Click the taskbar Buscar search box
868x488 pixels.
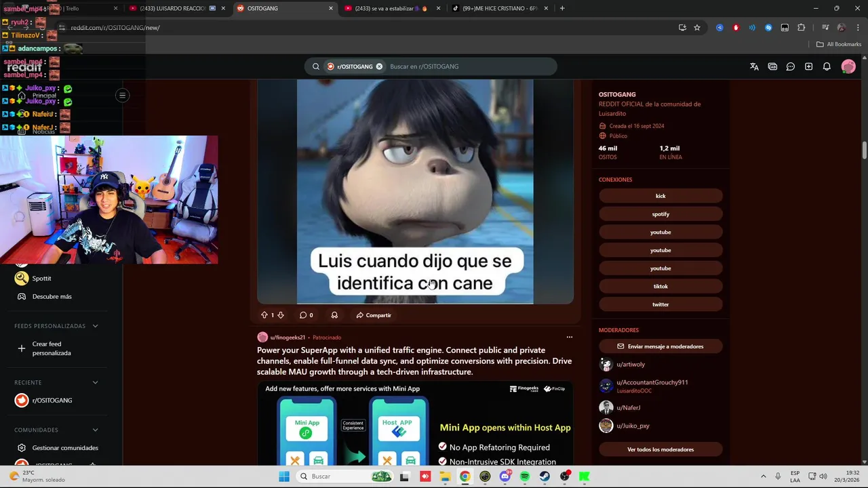344,476
